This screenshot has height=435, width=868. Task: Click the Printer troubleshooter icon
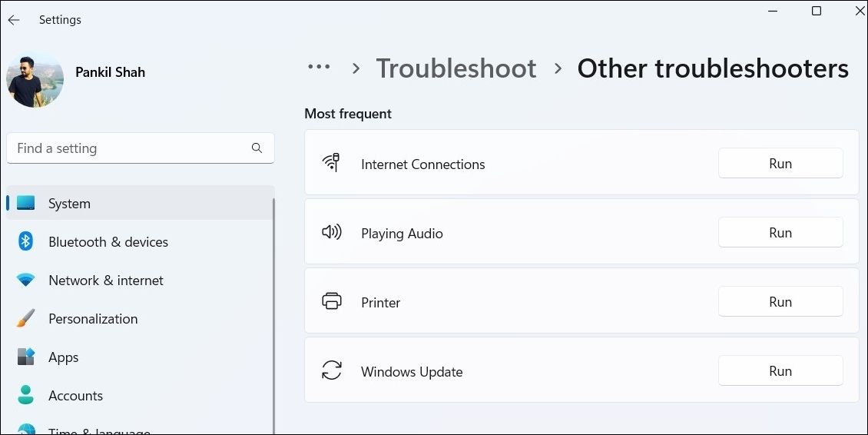click(332, 302)
